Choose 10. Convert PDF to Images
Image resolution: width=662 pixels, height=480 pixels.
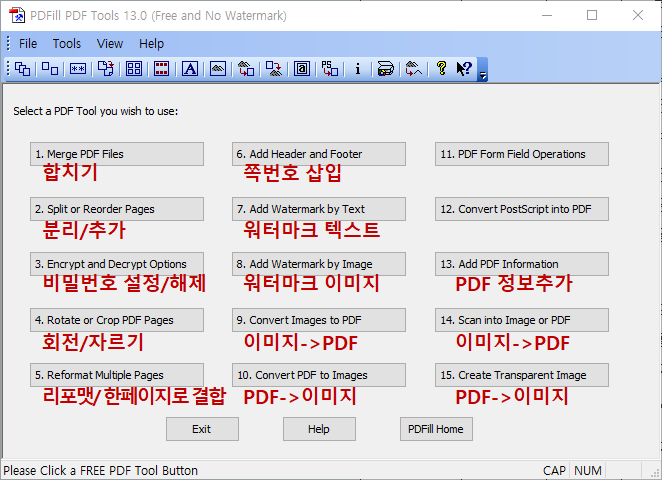(319, 375)
